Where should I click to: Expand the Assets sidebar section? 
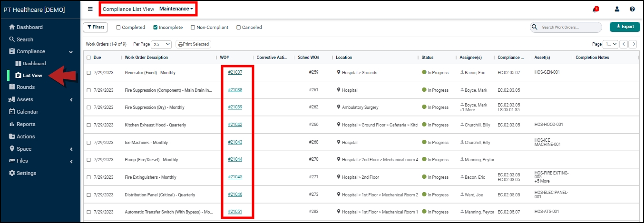click(x=71, y=100)
